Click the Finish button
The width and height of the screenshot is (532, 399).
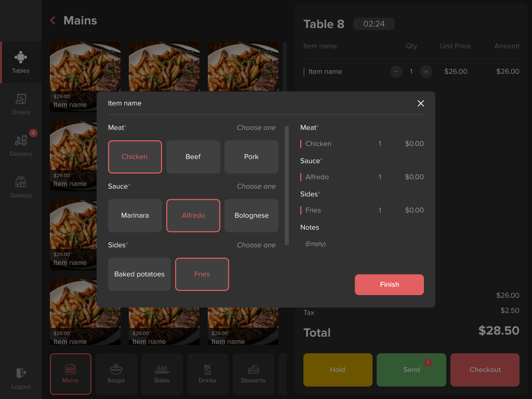point(389,285)
